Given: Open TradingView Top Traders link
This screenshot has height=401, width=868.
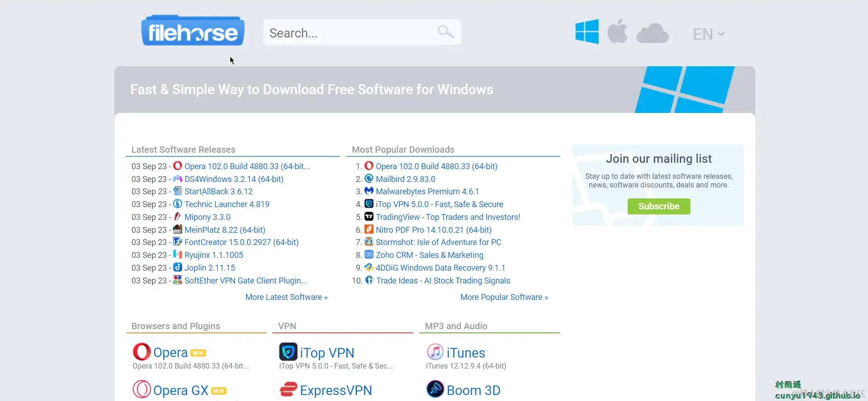Looking at the screenshot, I should coord(448,217).
